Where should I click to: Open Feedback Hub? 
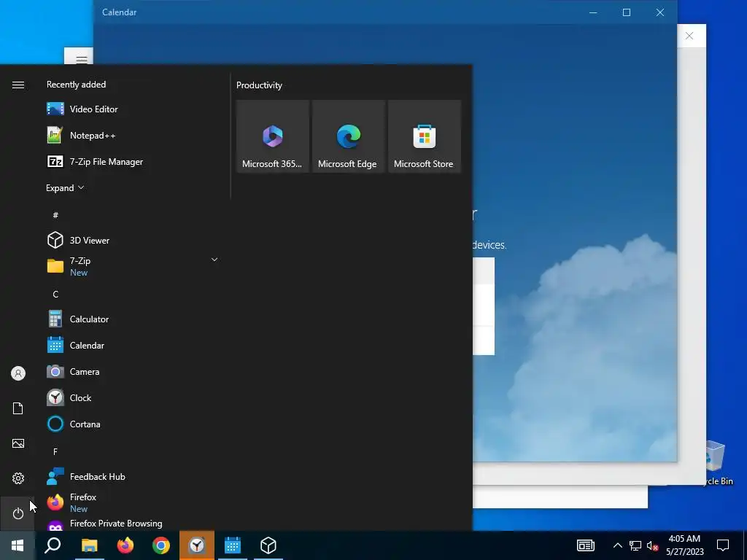[x=133, y=477]
